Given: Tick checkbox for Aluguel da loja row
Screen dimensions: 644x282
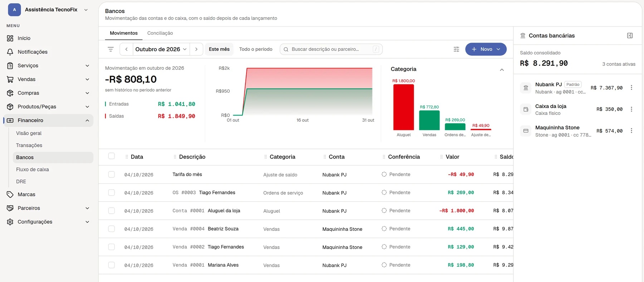Looking at the screenshot, I should point(112,211).
